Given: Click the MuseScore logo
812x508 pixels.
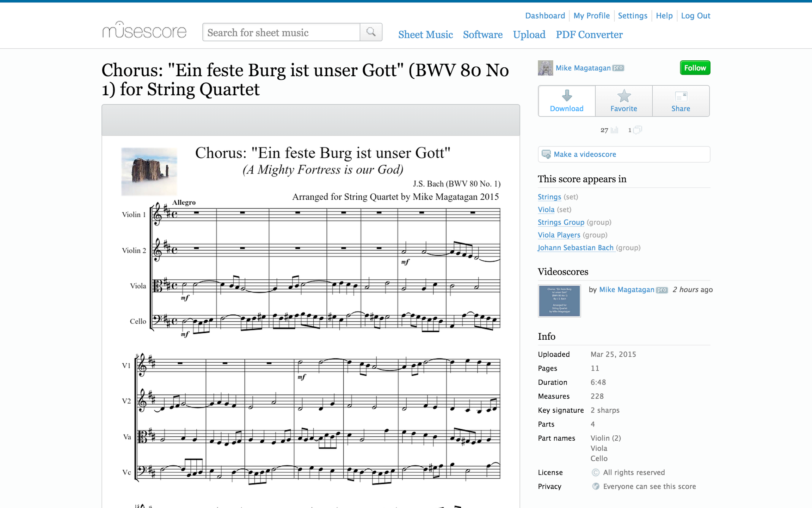Looking at the screenshot, I should 144,30.
